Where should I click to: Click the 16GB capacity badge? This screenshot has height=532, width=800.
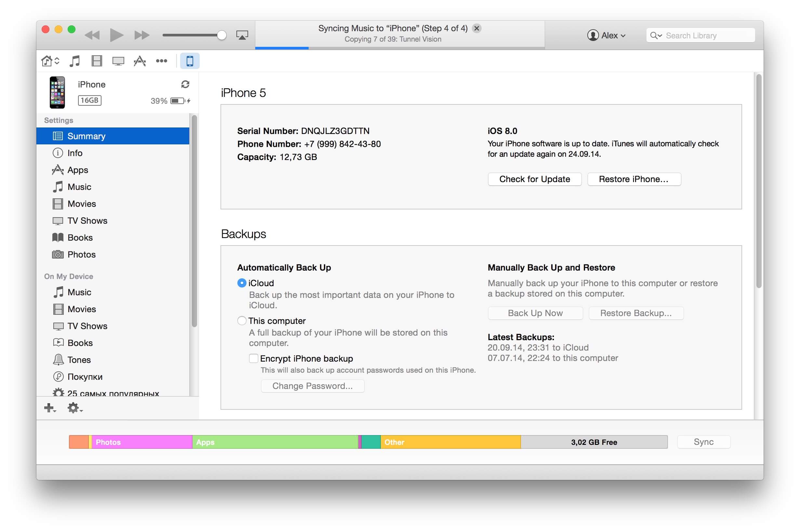point(89,100)
